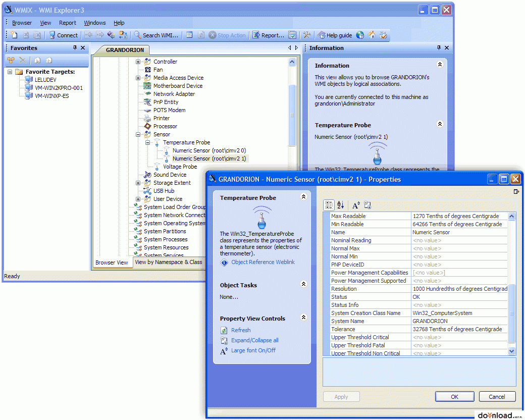Collapse the Object Tasks section
This screenshot has height=420, width=525.
tap(304, 284)
